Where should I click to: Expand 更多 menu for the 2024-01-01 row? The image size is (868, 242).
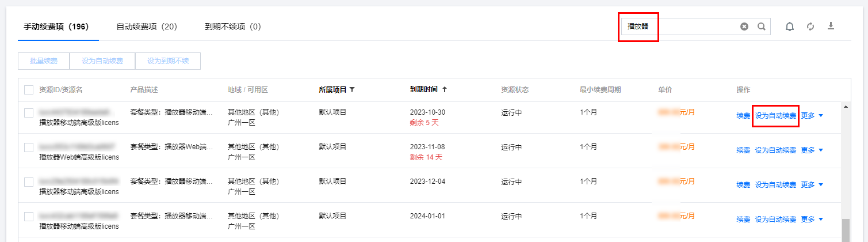tap(812, 220)
